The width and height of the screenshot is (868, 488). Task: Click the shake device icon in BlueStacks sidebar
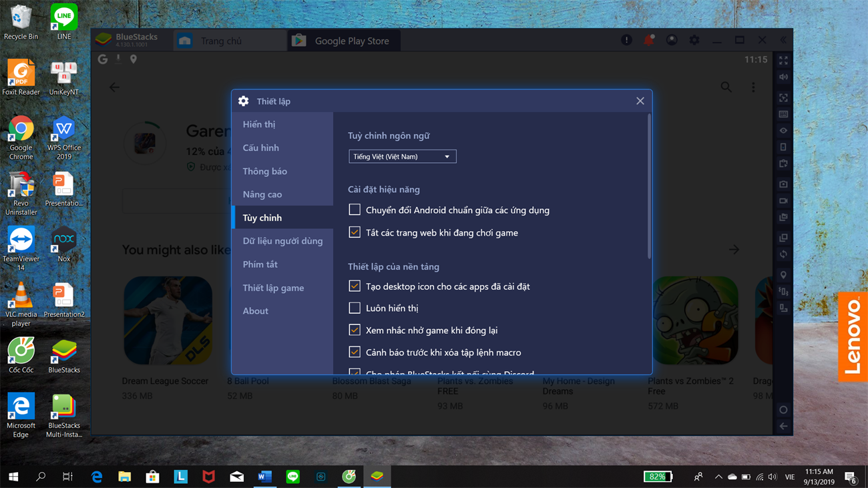tap(783, 291)
